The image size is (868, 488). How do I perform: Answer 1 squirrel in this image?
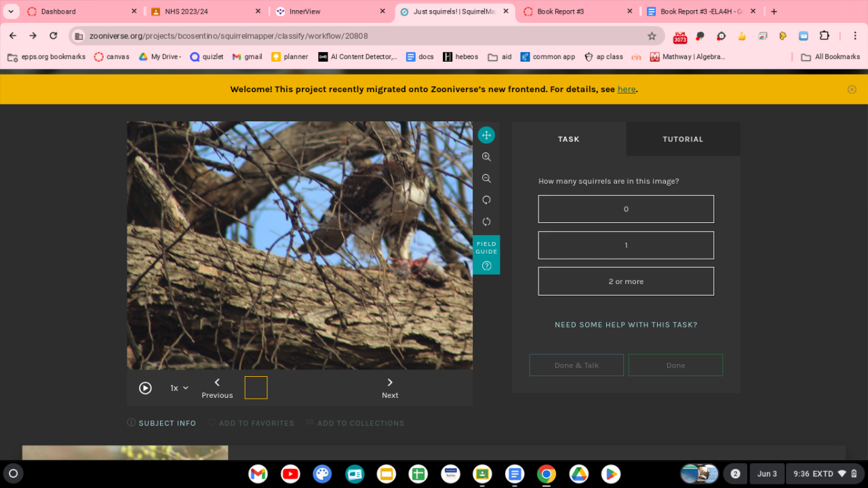[626, 245]
